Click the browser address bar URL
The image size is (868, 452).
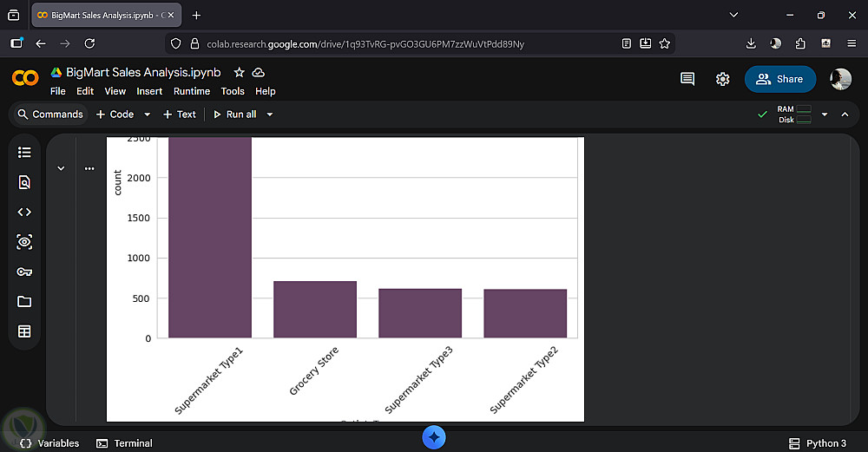pos(365,43)
